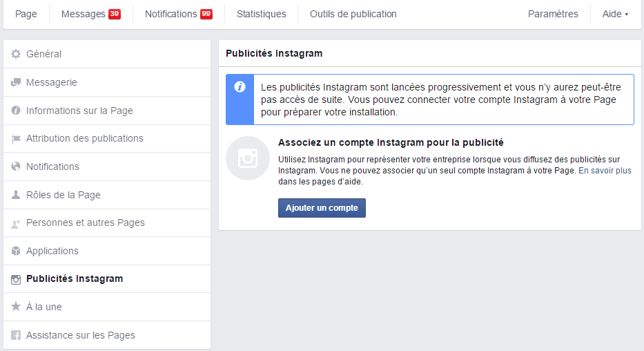Viewport: 644px width, 351px height.
Task: Open the Aide dropdown menu
Action: pos(615,14)
